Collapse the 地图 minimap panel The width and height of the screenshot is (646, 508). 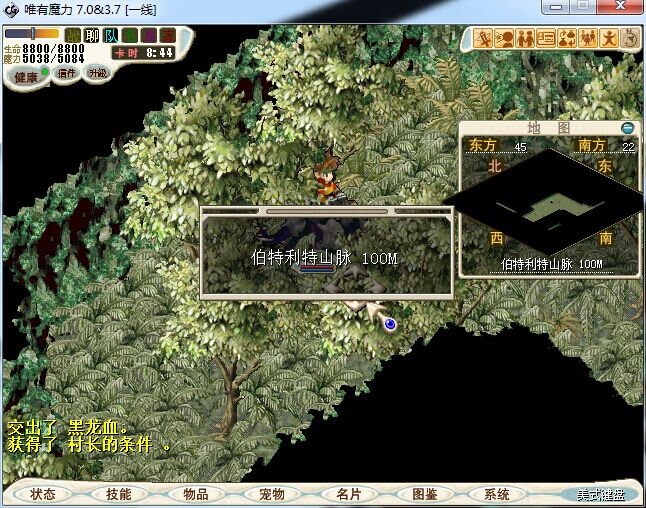(627, 128)
